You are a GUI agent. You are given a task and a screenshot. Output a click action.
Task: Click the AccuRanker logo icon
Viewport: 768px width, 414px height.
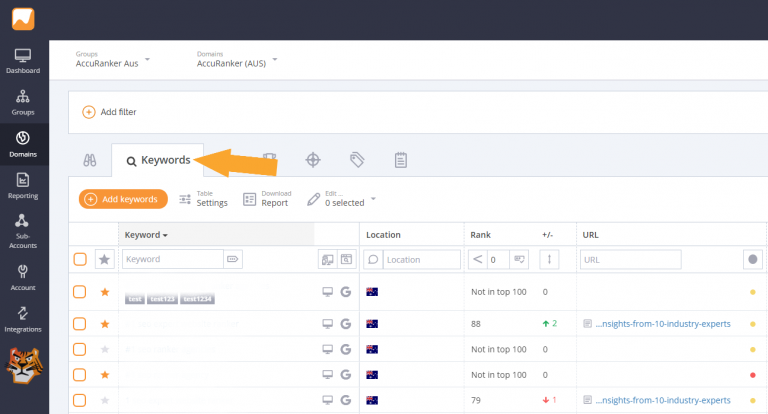point(23,19)
